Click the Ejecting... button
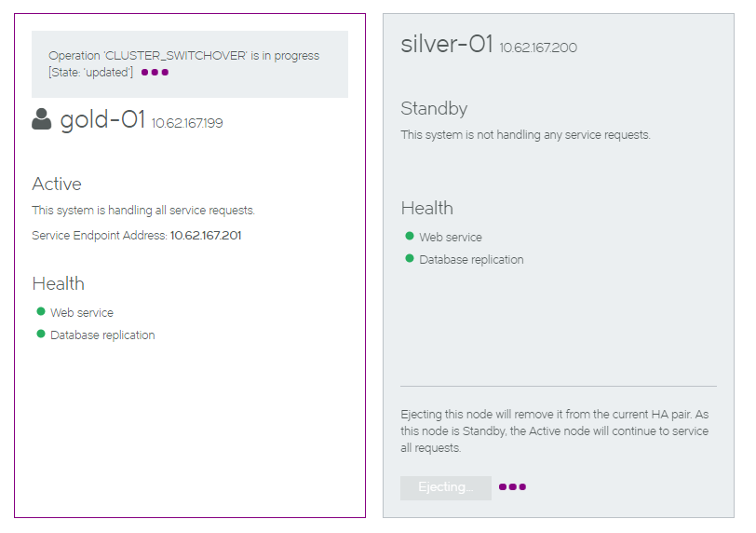756x533 pixels. tap(445, 487)
